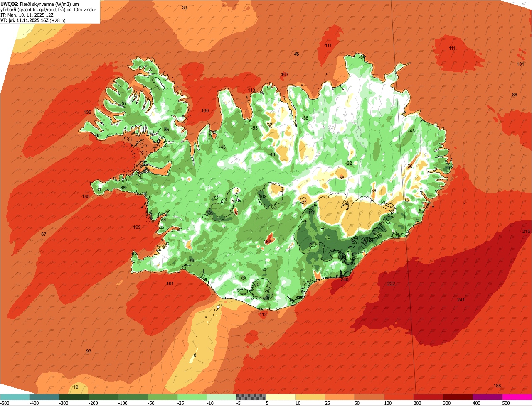Click the legend swatch between -50 and -25
The width and height of the screenshot is (532, 406).
click(162, 397)
